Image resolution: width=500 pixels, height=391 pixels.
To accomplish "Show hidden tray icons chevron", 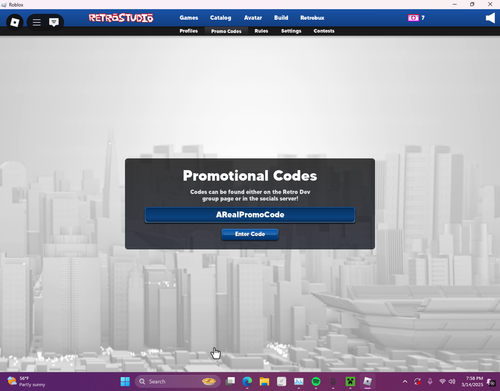I will point(405,381).
